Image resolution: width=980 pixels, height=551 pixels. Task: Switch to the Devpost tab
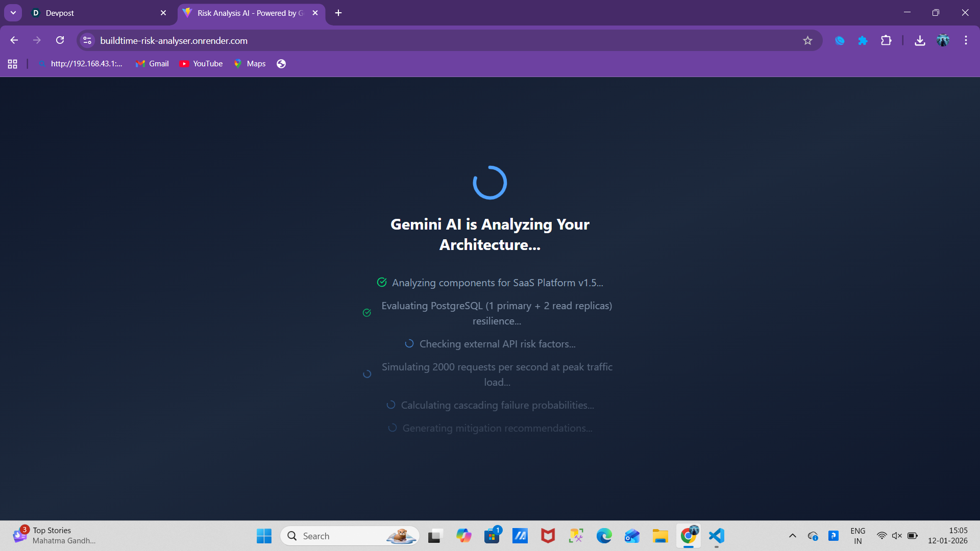tap(97, 13)
